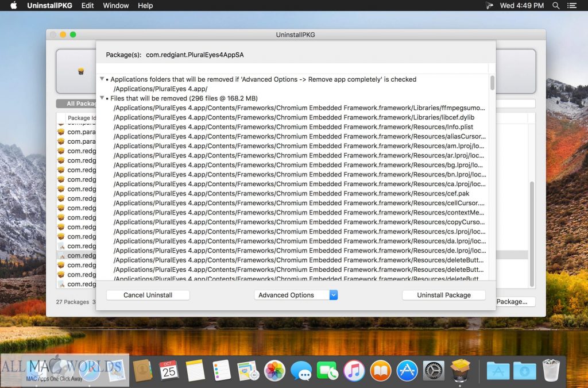Launch FaceTime from the Dock
The width and height of the screenshot is (588, 388).
[x=327, y=370]
